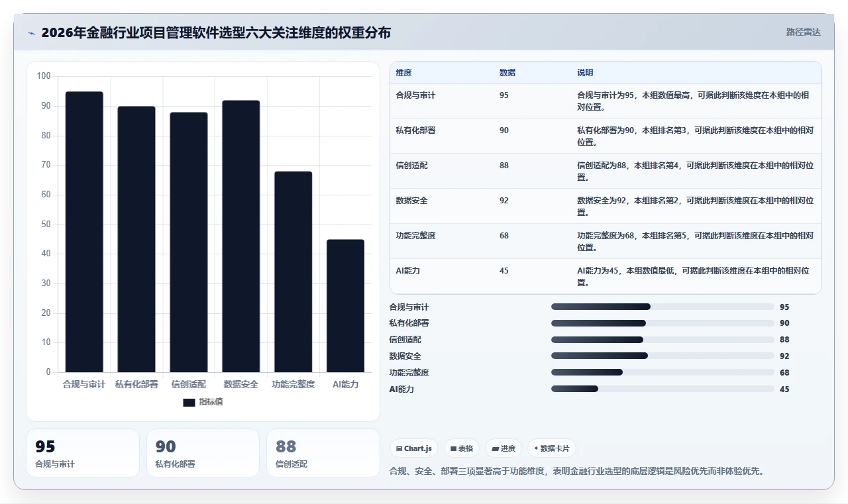Click the 信创适配 progress bar
848x504 pixels.
(x=662, y=340)
